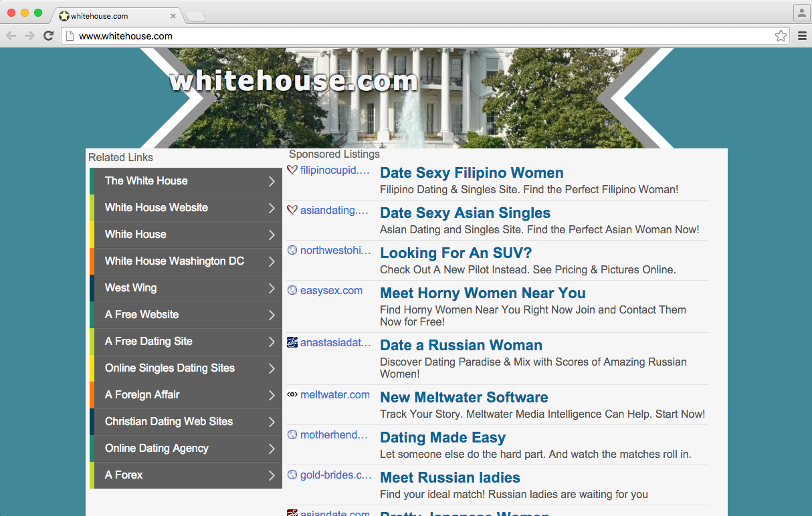Viewport: 812px width, 516px height.
Task: Click the heart favicon beside asiandating
Action: (x=292, y=211)
